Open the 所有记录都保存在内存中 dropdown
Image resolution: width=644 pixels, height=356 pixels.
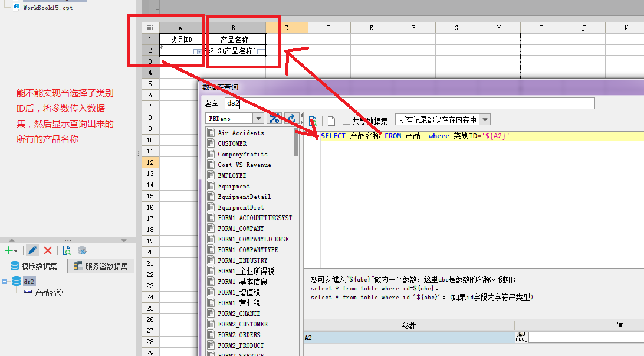(x=485, y=120)
